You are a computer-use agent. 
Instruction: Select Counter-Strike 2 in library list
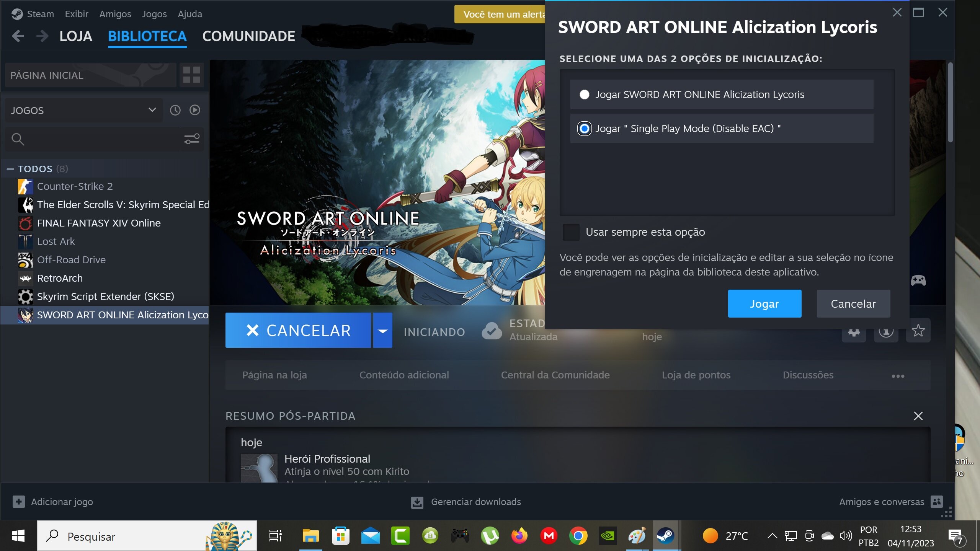[x=105, y=186]
